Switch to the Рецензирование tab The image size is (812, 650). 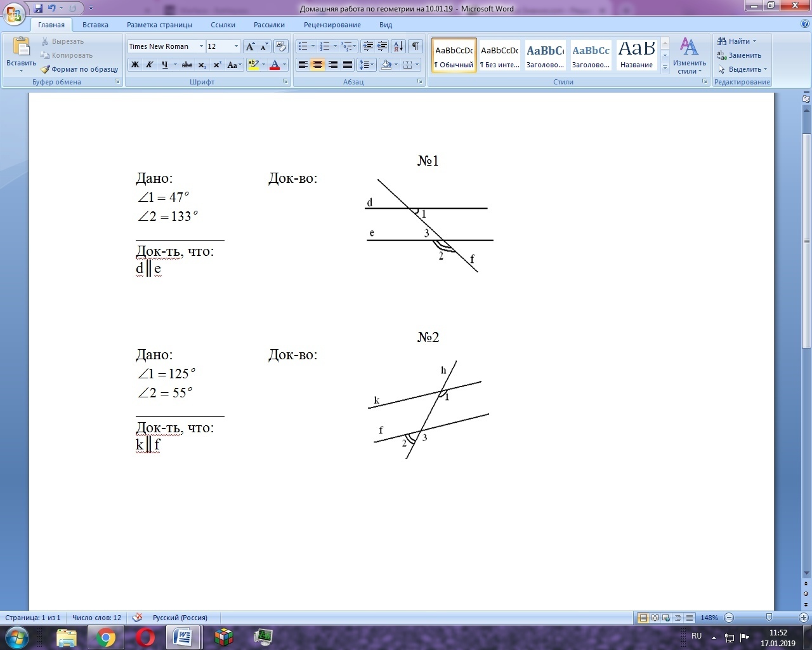tap(332, 25)
